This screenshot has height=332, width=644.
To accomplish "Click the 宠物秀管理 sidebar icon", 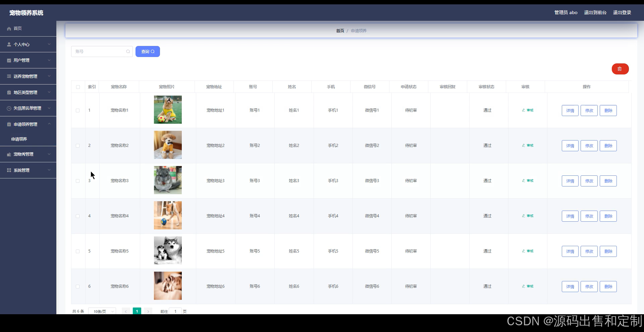I will pyautogui.click(x=9, y=154).
